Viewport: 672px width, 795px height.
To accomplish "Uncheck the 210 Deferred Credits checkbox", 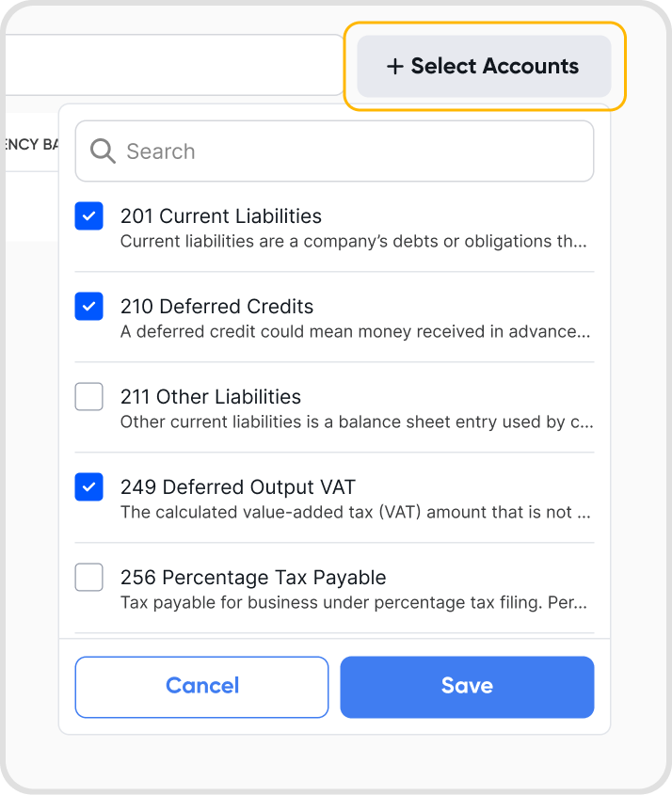I will tap(88, 306).
